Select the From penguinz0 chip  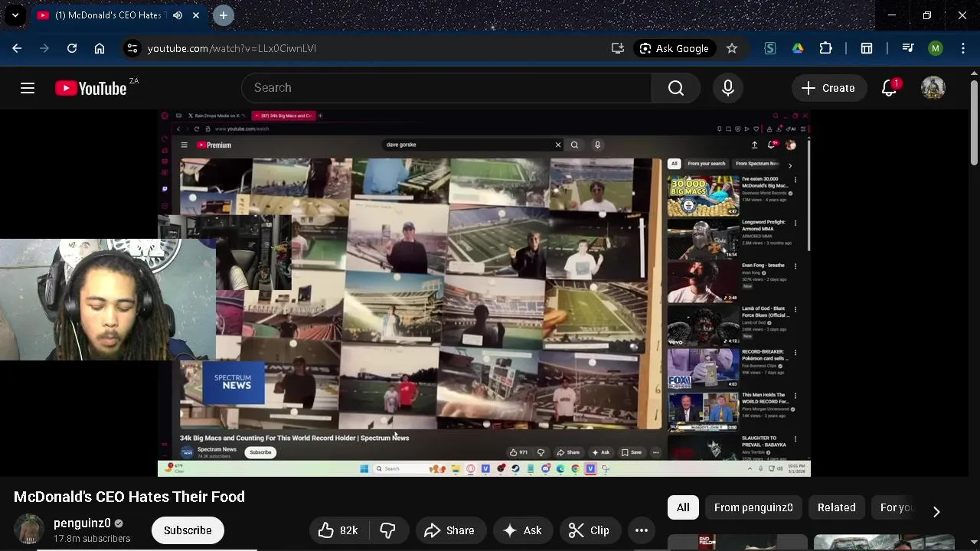click(753, 507)
